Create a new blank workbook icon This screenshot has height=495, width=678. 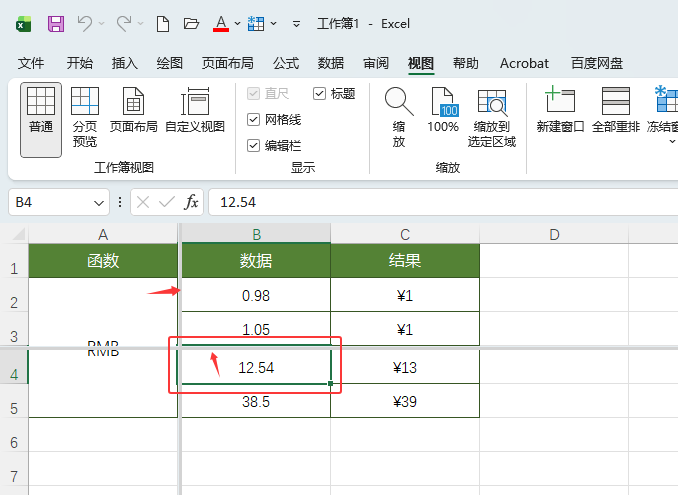tap(163, 24)
